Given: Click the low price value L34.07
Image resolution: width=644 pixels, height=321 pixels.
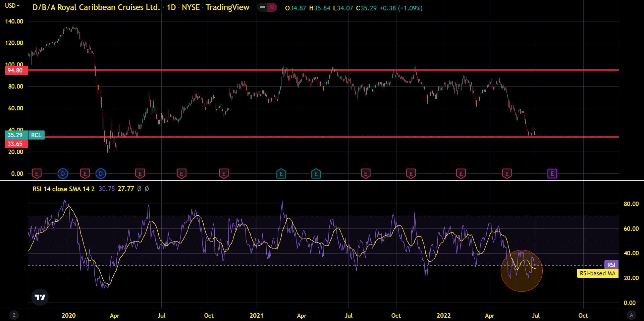Looking at the screenshot, I should (x=343, y=8).
